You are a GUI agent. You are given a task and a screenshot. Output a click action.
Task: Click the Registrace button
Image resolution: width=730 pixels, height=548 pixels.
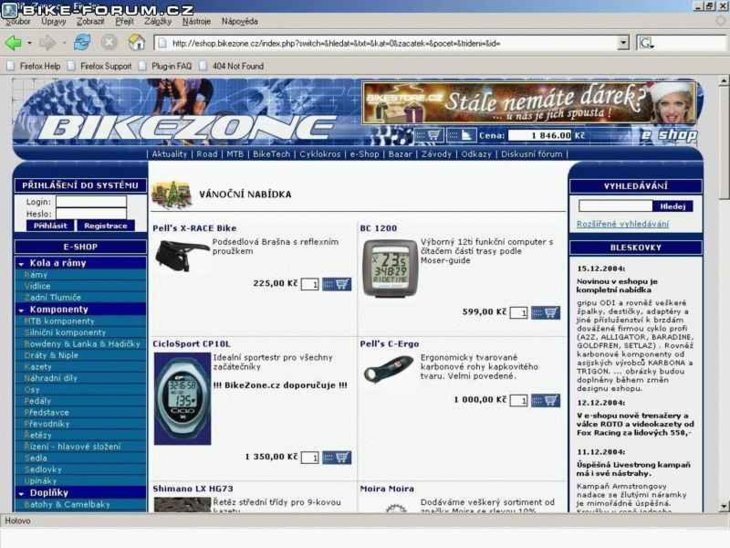pyautogui.click(x=106, y=226)
